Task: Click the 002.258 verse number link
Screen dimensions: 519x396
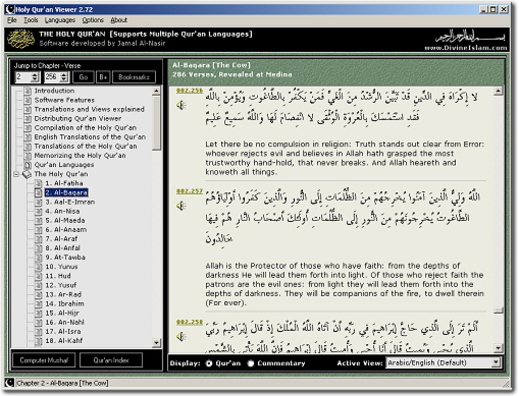Action: [189, 322]
